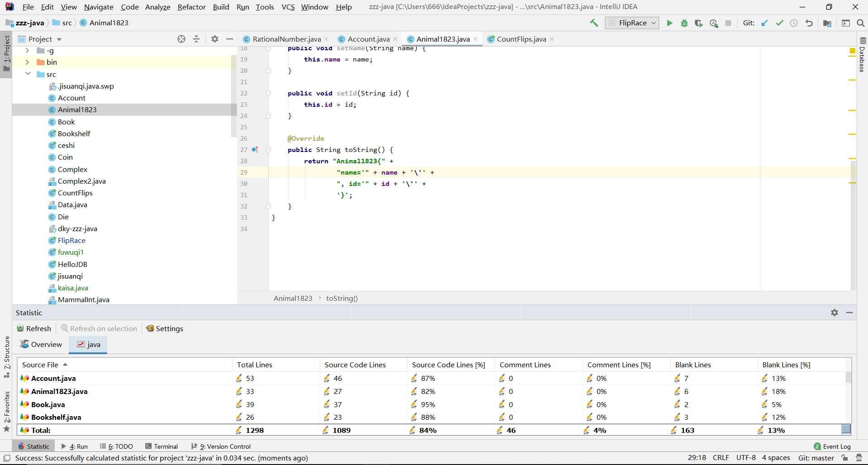Hide the Statistic panel minus icon
Screen dimensions: 868x465
(x=849, y=313)
